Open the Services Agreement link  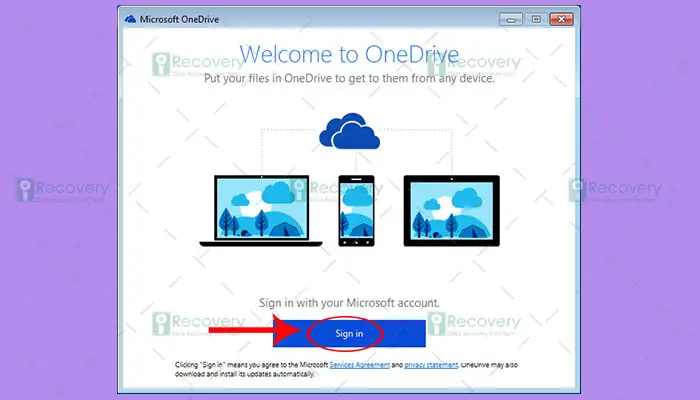click(359, 365)
